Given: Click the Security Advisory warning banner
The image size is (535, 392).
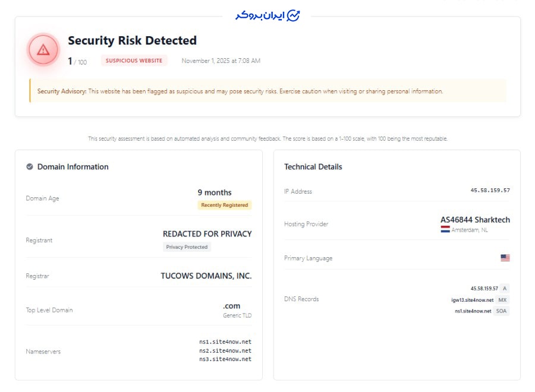Looking at the screenshot, I should (x=267, y=91).
